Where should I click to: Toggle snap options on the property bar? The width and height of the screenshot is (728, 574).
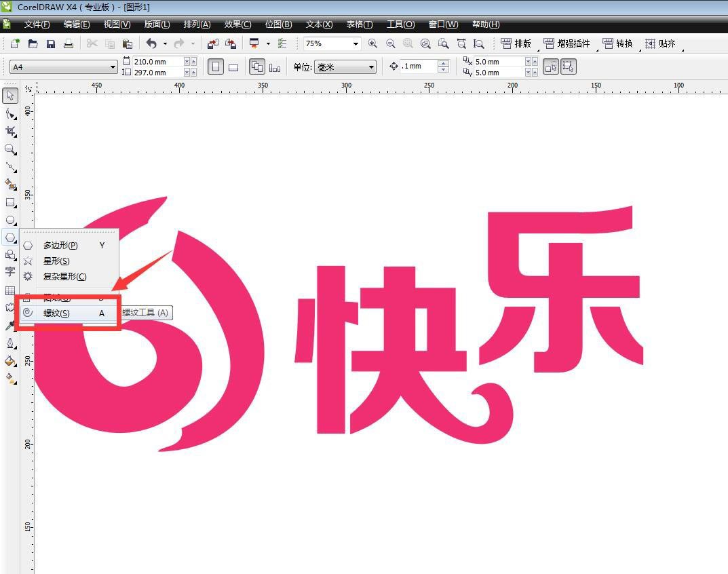[567, 66]
